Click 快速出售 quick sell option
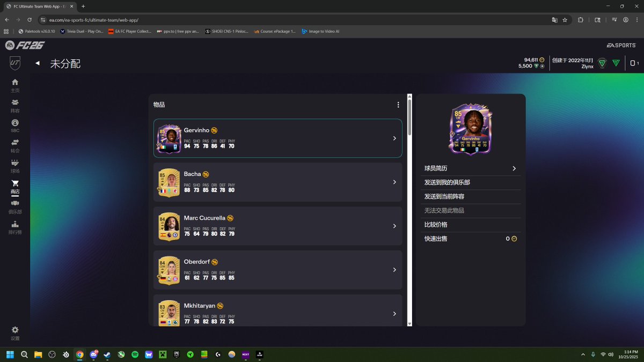 [x=471, y=239]
